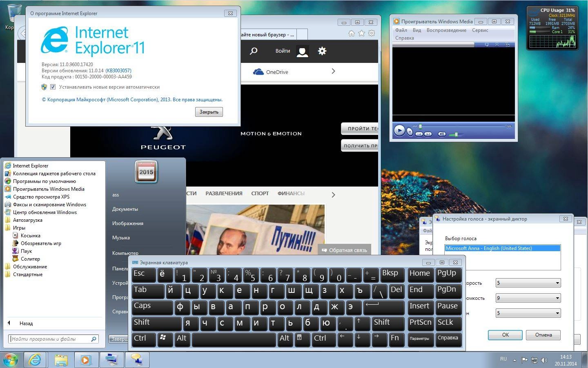Open Вид menu in Windows Media Player
588x368 pixels.
416,30
